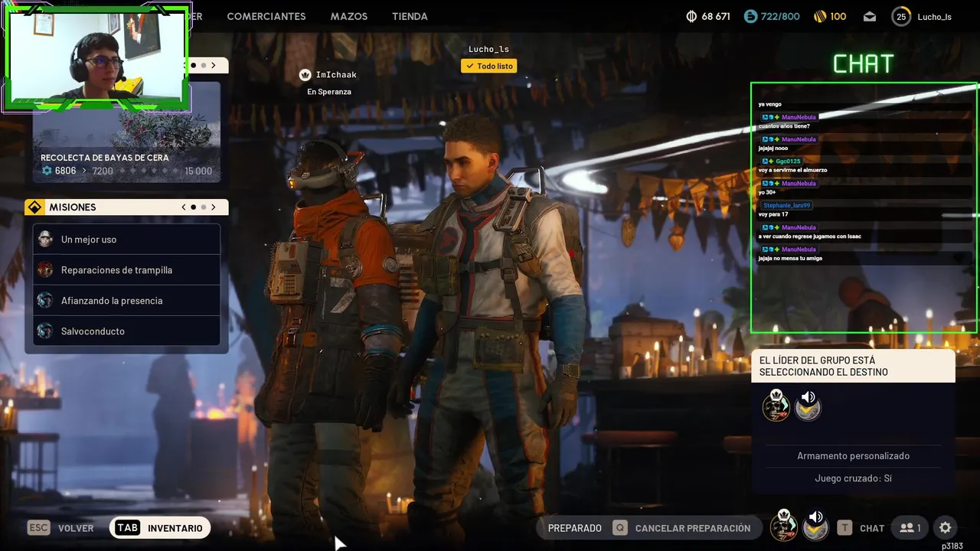This screenshot has width=980, height=551.
Task: Click the PREPARADO status label
Action: (x=575, y=528)
